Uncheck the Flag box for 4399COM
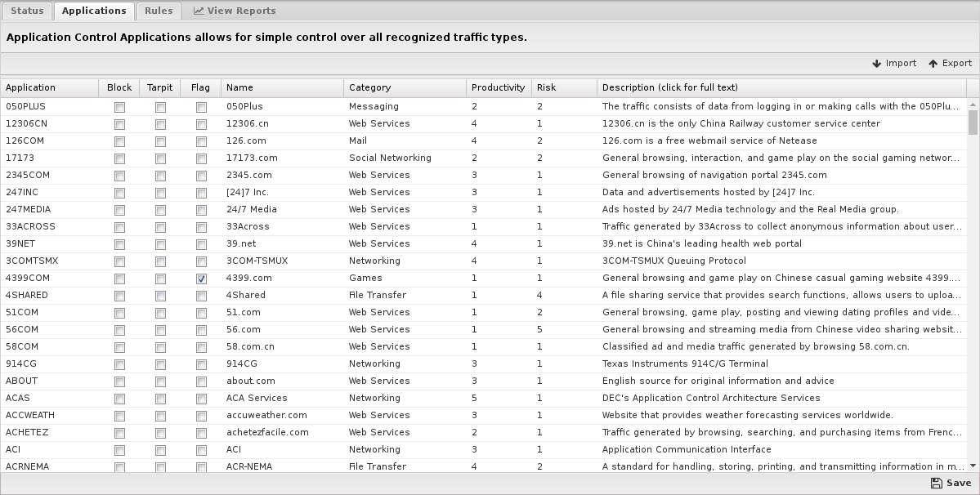Image resolution: width=980 pixels, height=495 pixels. point(201,279)
